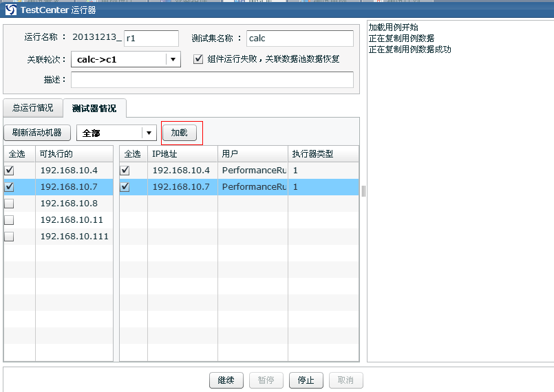Select the 测试器情况 tab

click(x=94, y=109)
